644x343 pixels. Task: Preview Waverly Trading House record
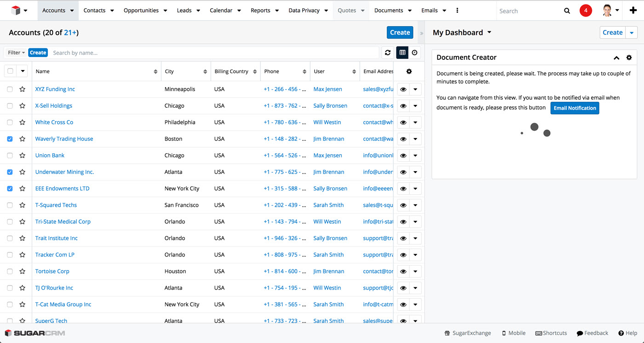coord(403,139)
